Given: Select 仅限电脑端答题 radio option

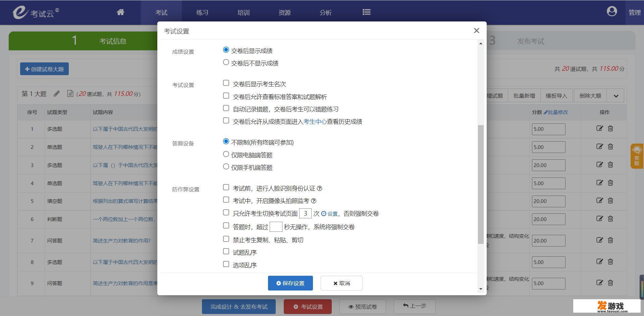Looking at the screenshot, I should [226, 154].
